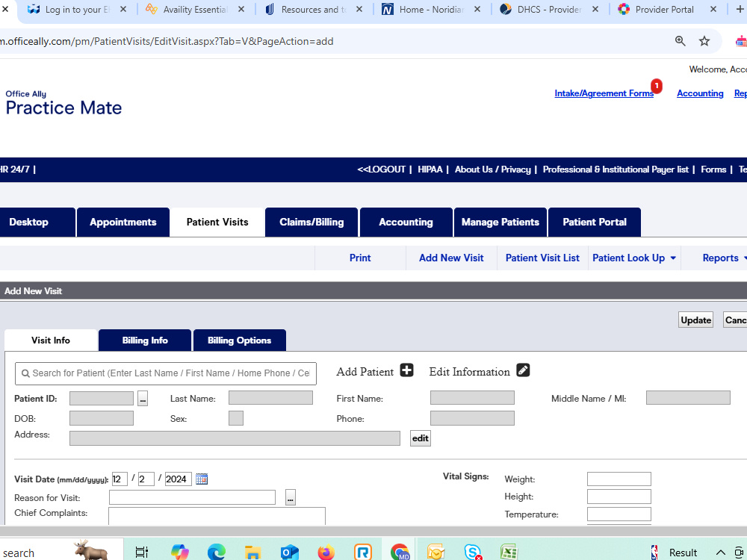Open the Manage Patients tab
Viewport: 747px width, 560px height.
coord(500,223)
